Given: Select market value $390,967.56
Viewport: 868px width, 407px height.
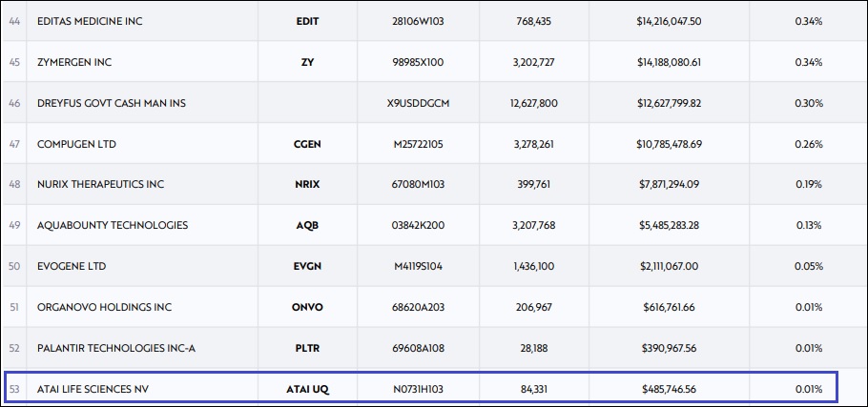Looking at the screenshot, I should tap(669, 349).
